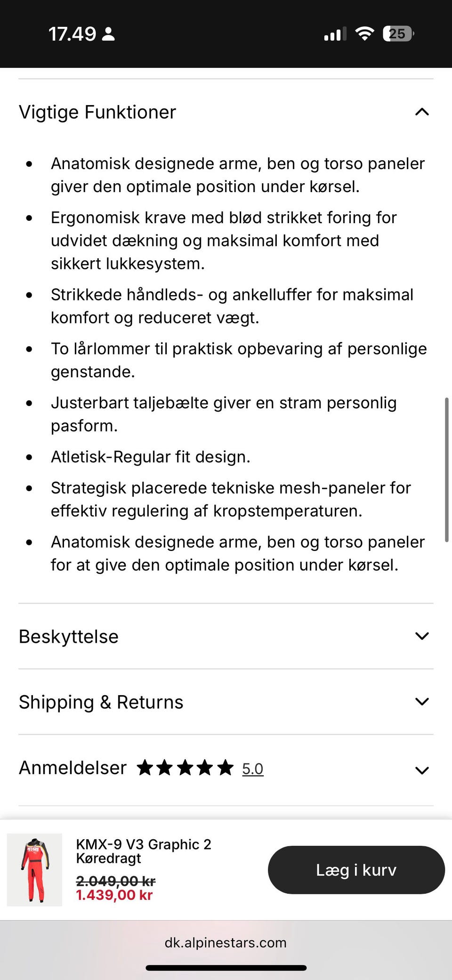Tap the home indicator bar
Viewport: 452px width, 980px height.
pos(226,968)
